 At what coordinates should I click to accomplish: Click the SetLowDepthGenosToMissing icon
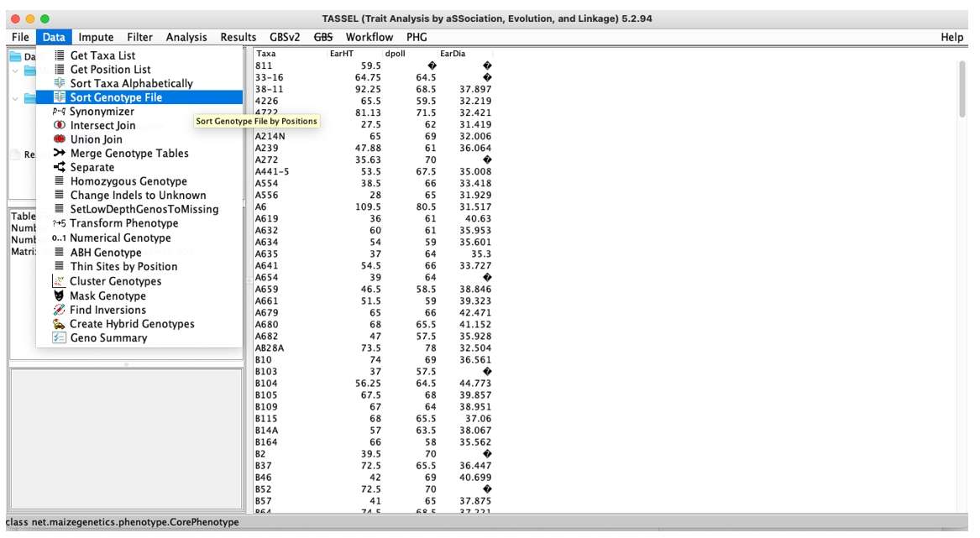click(60, 209)
